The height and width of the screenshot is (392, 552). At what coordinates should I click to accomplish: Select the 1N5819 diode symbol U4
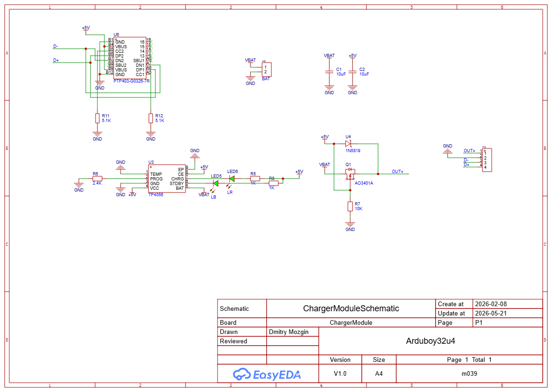click(348, 144)
